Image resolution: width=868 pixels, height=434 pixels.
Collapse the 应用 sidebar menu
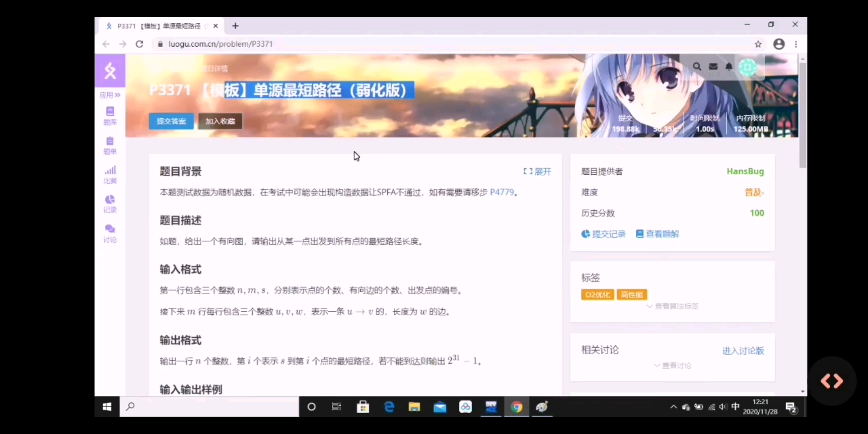[109, 95]
